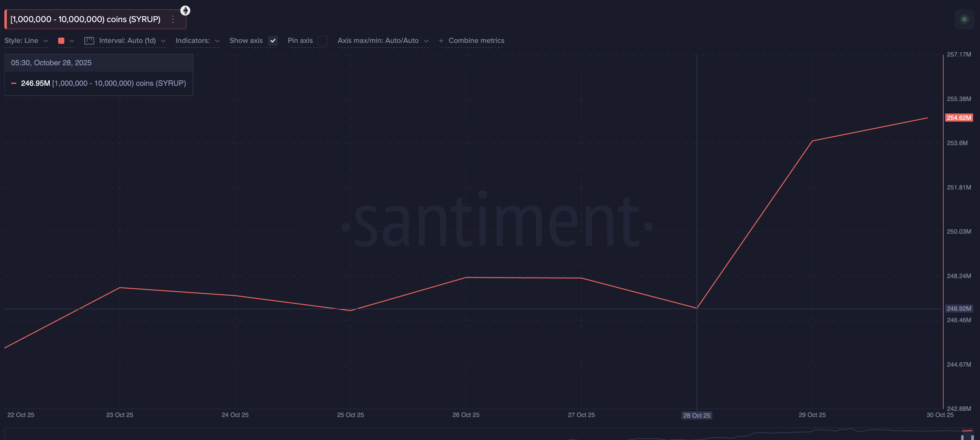
Task: Click the chart preview strip at the bottom
Action: pos(490,435)
